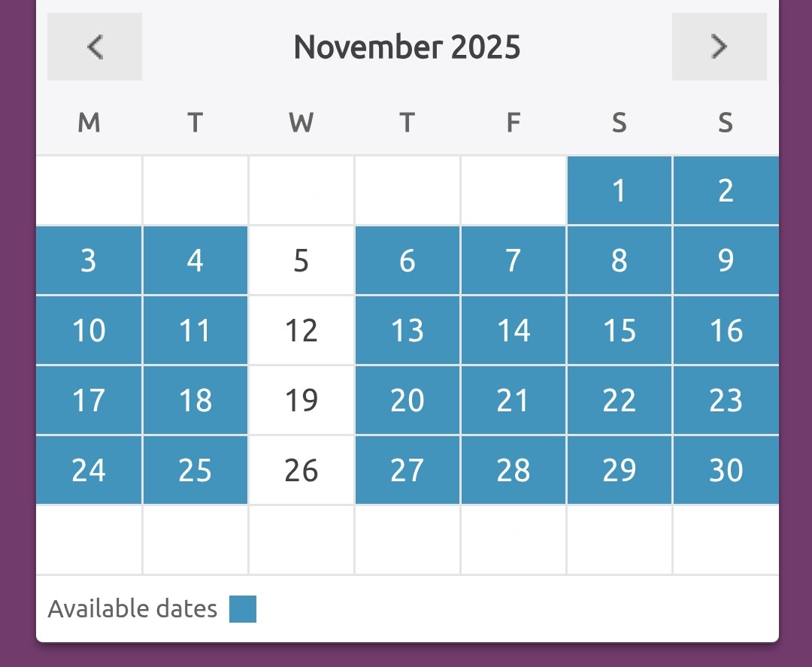Book Saturday November 8
This screenshot has height=667, width=812.
coord(619,260)
